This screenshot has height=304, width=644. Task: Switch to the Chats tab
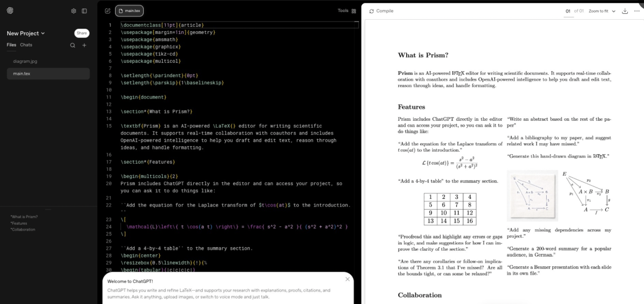pyautogui.click(x=26, y=45)
